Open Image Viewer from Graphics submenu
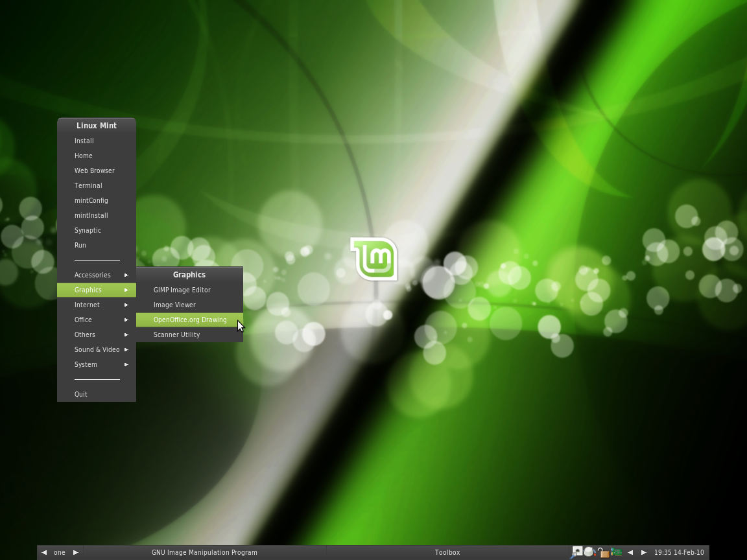Image resolution: width=747 pixels, height=560 pixels. (x=189, y=305)
